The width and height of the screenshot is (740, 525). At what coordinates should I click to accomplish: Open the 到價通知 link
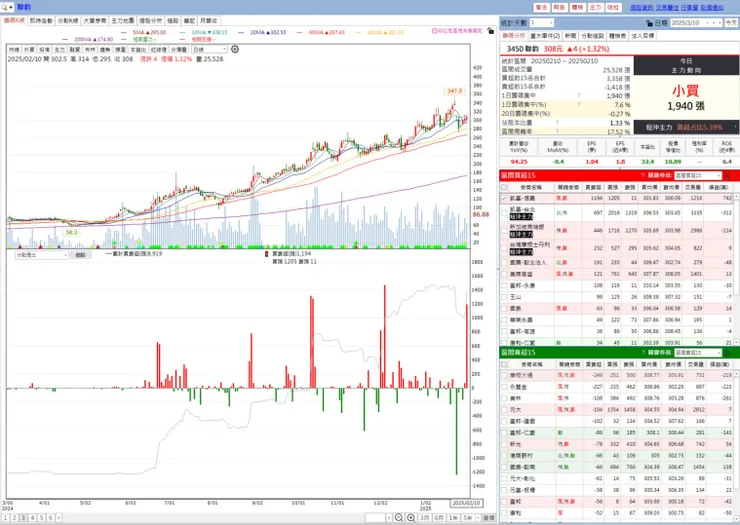[712, 8]
